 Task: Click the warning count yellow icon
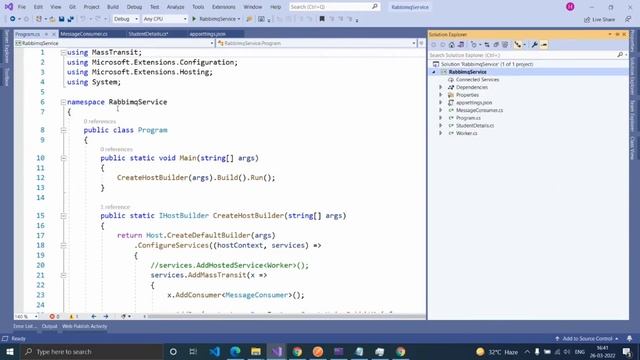click(73, 316)
